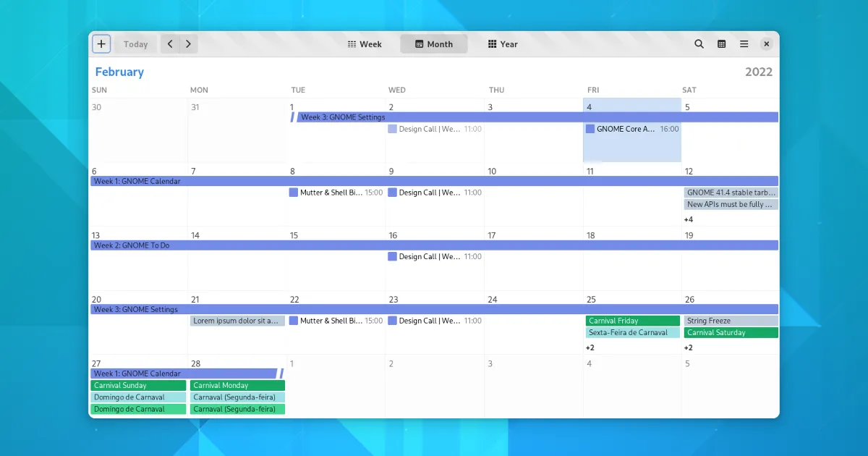868x456 pixels.
Task: Open the hamburger main menu
Action: [744, 44]
